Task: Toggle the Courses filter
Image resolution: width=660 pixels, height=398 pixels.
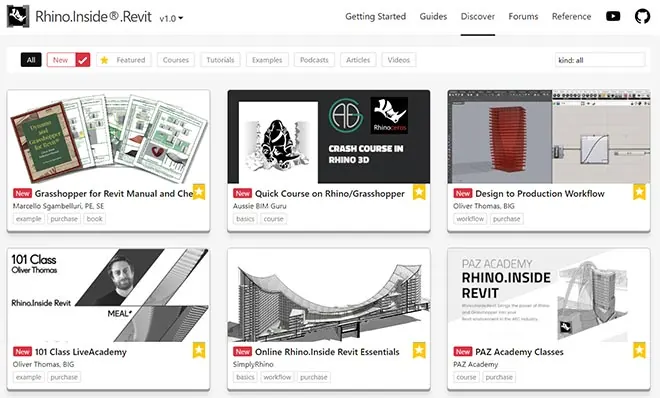Action: click(x=176, y=60)
